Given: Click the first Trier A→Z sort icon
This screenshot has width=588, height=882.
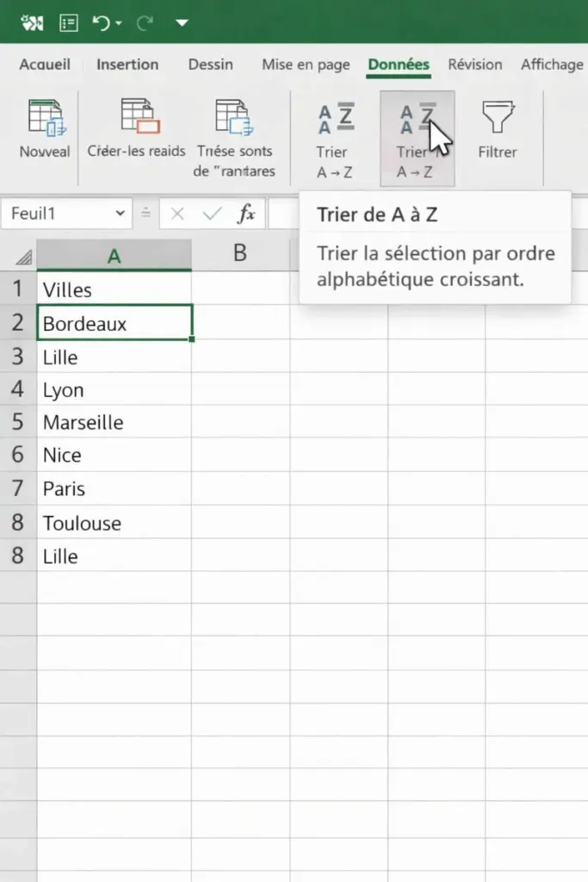Looking at the screenshot, I should 334,118.
